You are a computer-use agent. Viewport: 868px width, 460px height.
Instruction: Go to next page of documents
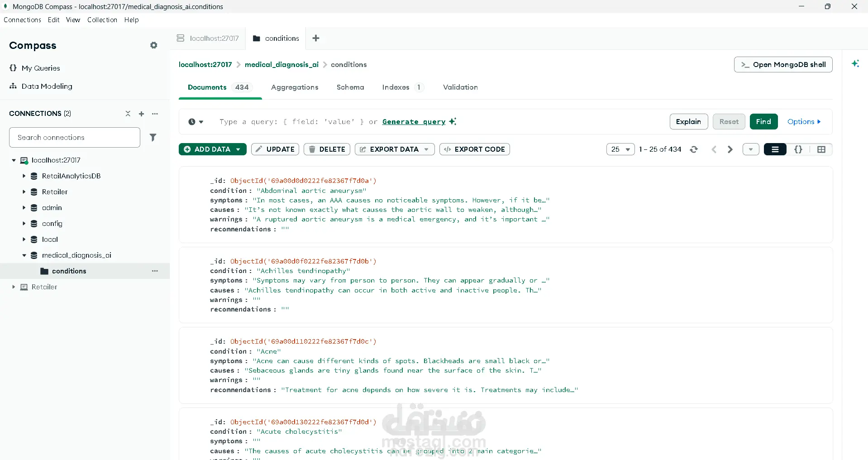730,149
